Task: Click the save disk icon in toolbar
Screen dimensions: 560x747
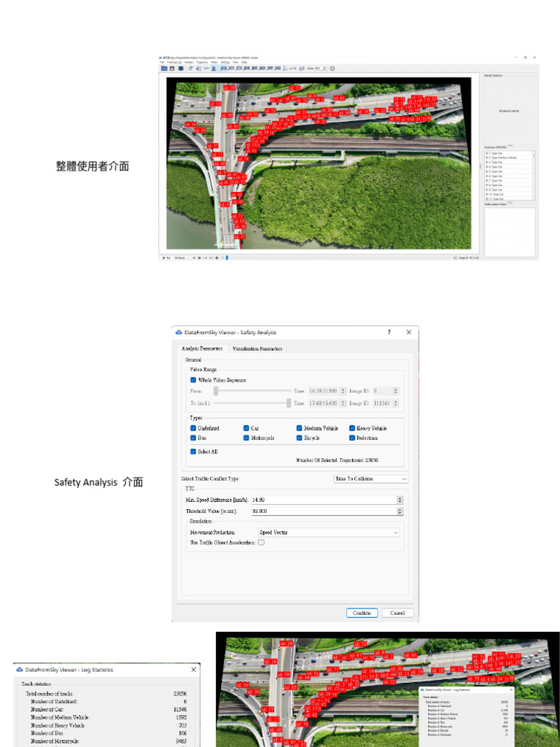Action: point(172,68)
